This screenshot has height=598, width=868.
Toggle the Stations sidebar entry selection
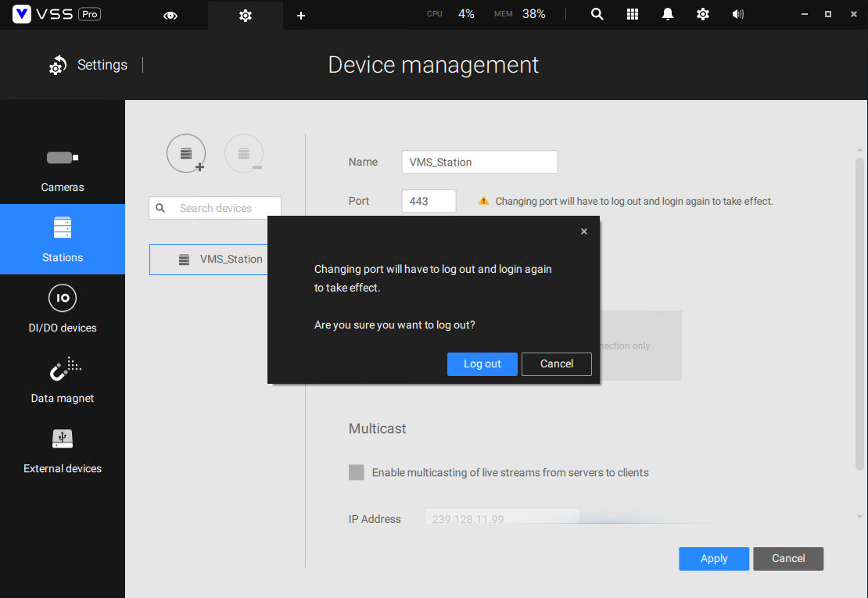63,239
